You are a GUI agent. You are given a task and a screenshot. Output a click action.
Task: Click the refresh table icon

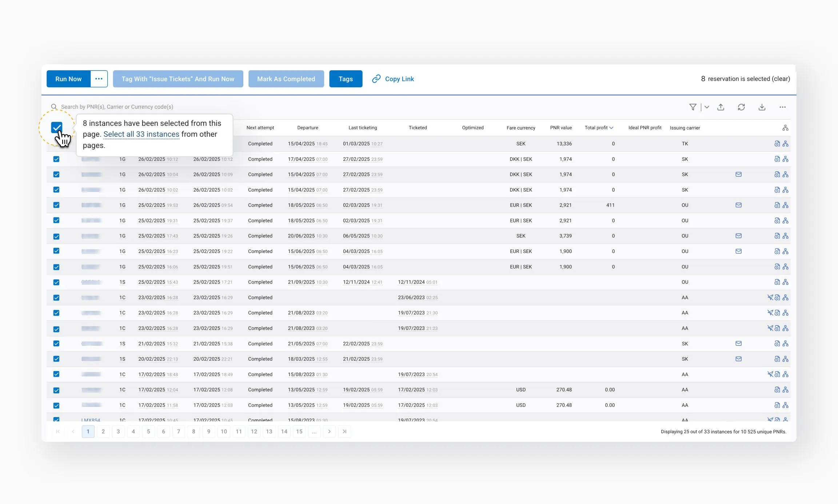(741, 107)
